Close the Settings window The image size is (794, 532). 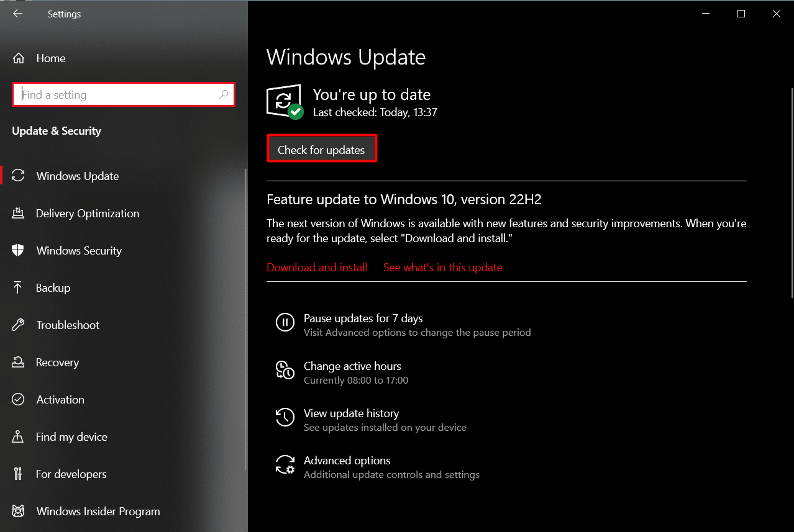tap(776, 14)
